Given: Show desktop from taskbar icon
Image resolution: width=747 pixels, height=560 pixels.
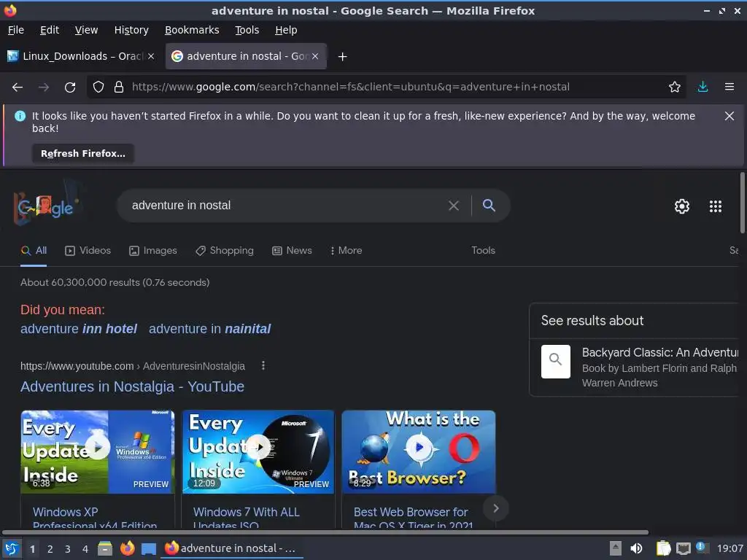Looking at the screenshot, I should click(149, 549).
